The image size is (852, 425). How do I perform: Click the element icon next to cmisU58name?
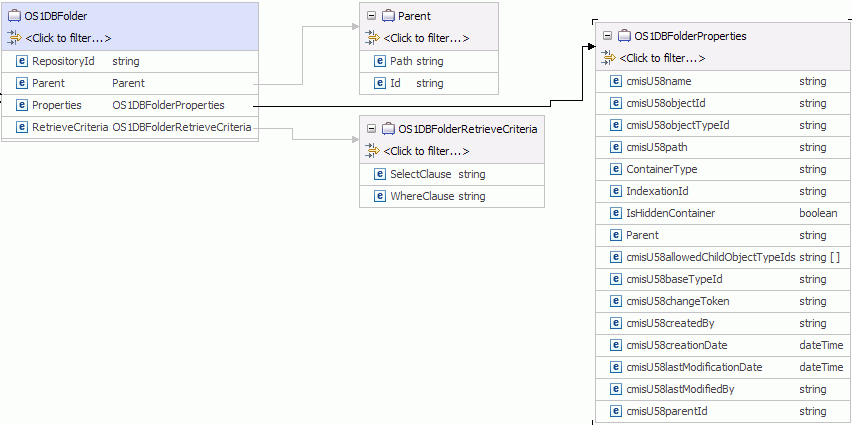click(x=615, y=81)
